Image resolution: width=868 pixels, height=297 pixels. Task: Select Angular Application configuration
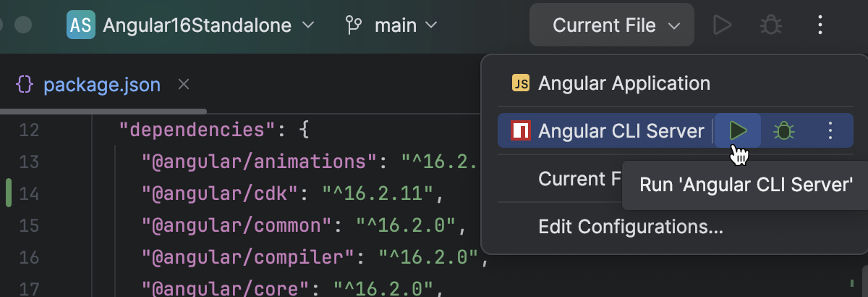[x=624, y=83]
